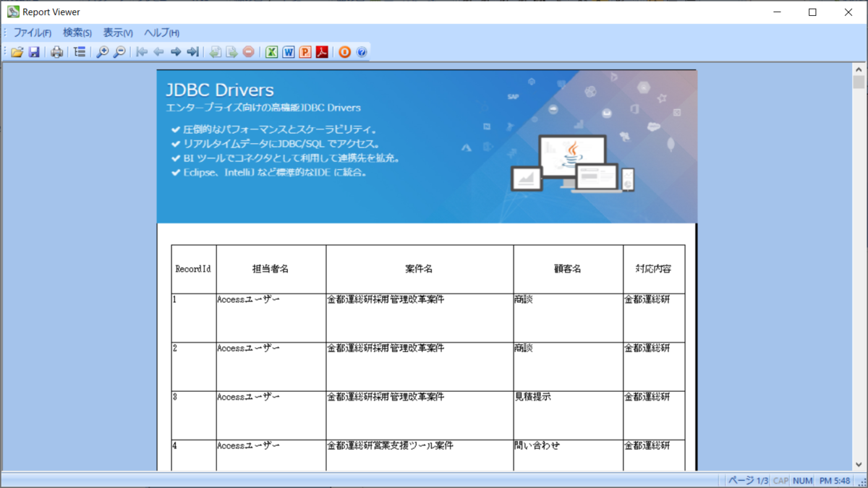The image size is (868, 488).
Task: Go to next page arrow
Action: pos(176,52)
